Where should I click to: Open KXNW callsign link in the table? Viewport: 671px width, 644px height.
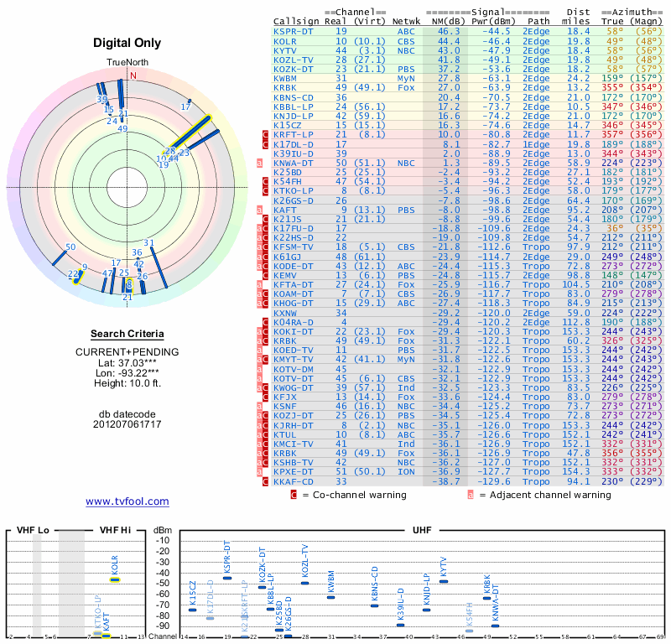[284, 313]
